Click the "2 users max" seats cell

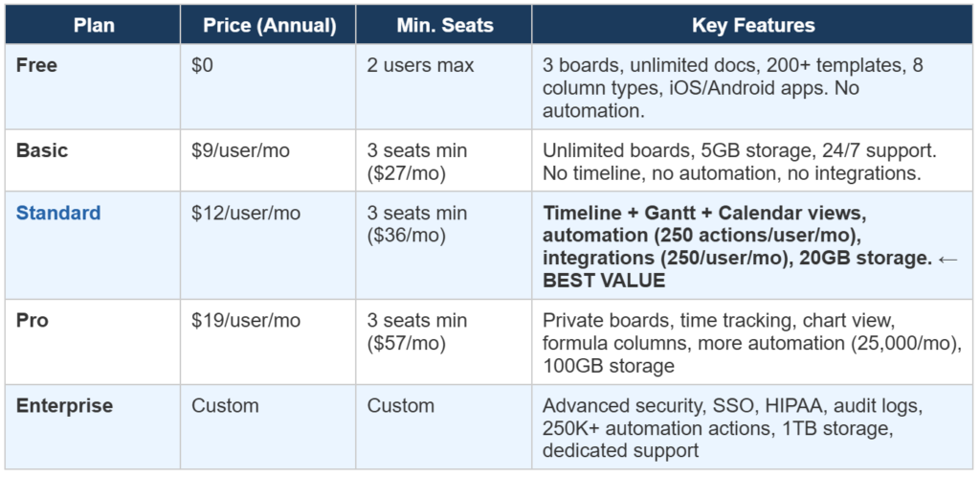click(x=420, y=66)
